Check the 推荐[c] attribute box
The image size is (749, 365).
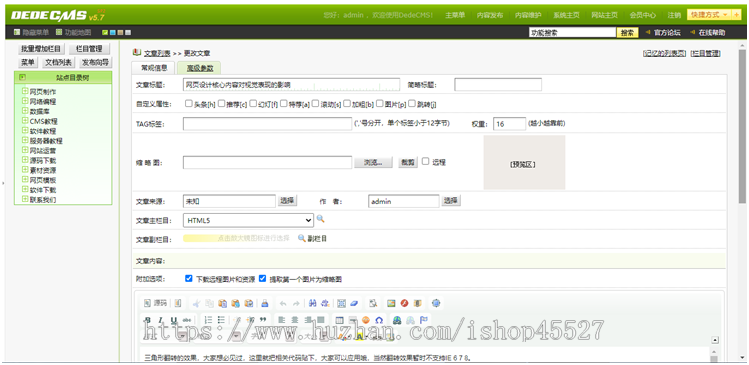click(222, 103)
